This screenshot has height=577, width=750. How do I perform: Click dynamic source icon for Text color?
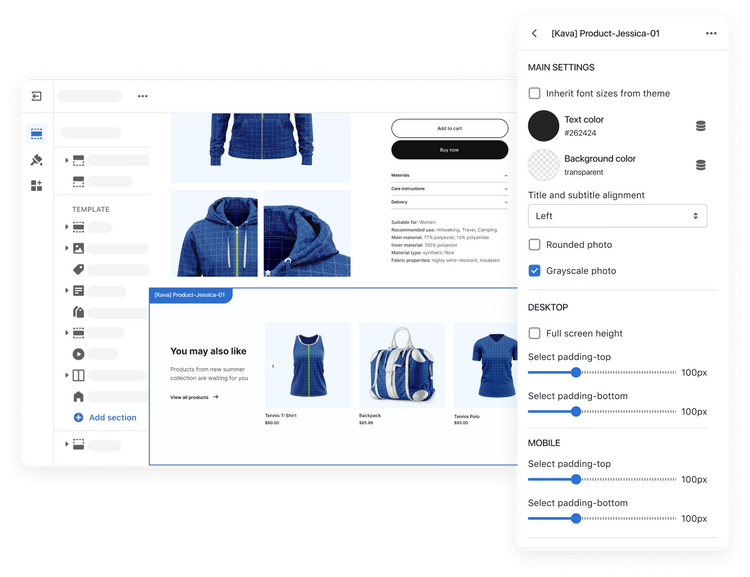click(700, 126)
